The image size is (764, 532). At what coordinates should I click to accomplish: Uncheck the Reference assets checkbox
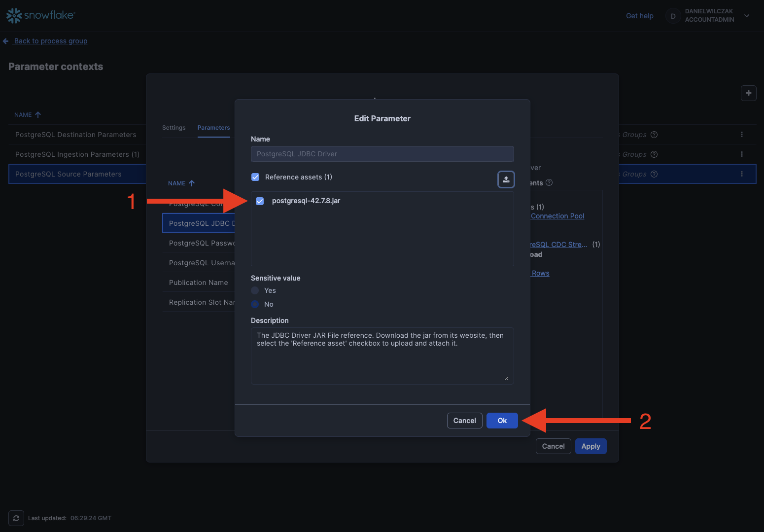[255, 177]
